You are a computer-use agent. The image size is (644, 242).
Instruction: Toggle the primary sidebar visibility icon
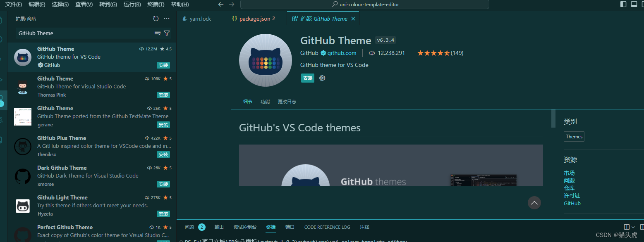click(x=623, y=4)
